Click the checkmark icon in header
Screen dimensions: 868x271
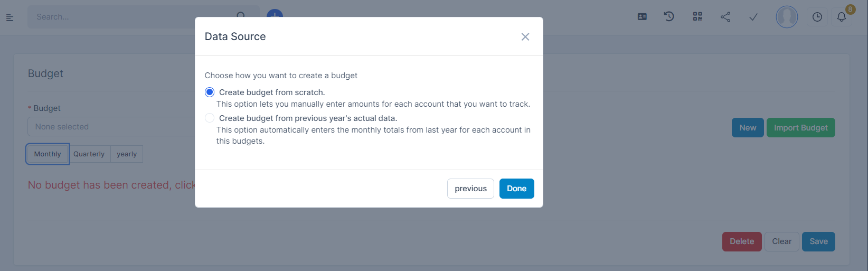[753, 17]
